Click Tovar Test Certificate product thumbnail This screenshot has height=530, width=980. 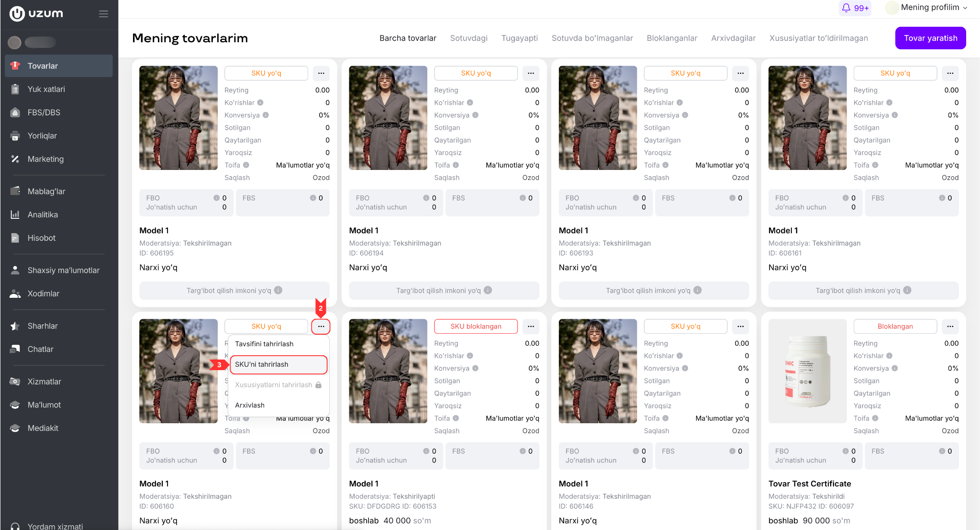point(807,371)
